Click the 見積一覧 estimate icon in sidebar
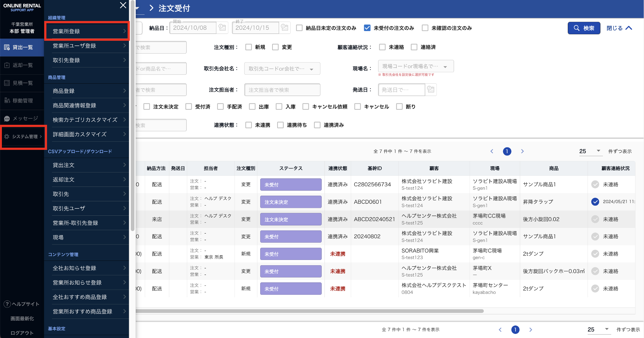644x338 pixels. pos(7,83)
